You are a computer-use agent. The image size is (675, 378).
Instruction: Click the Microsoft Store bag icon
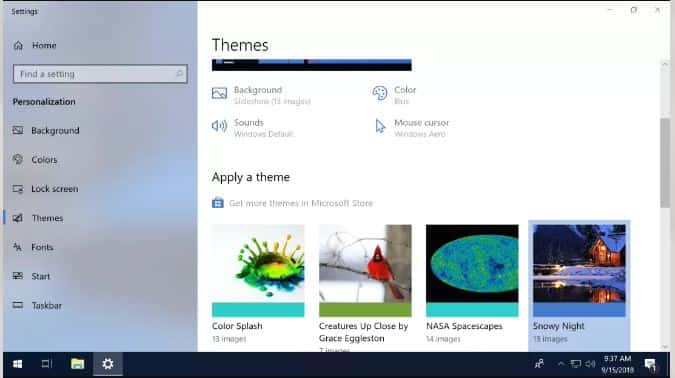218,203
